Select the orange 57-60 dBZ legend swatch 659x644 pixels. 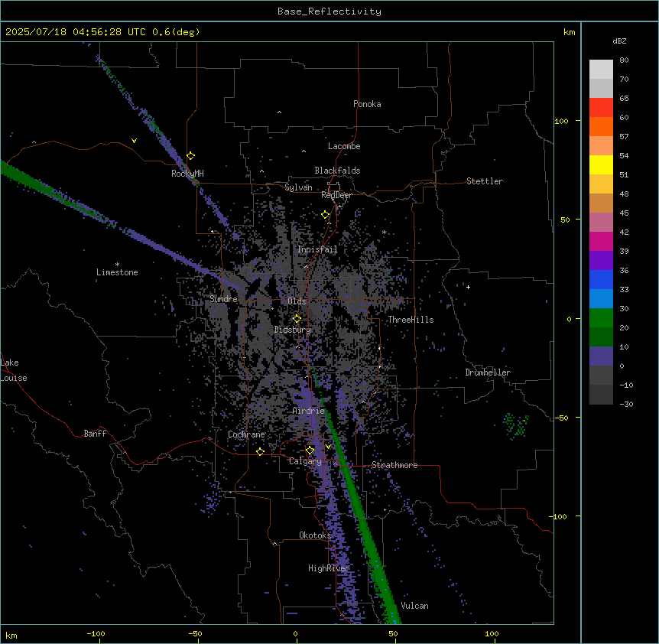[601, 126]
